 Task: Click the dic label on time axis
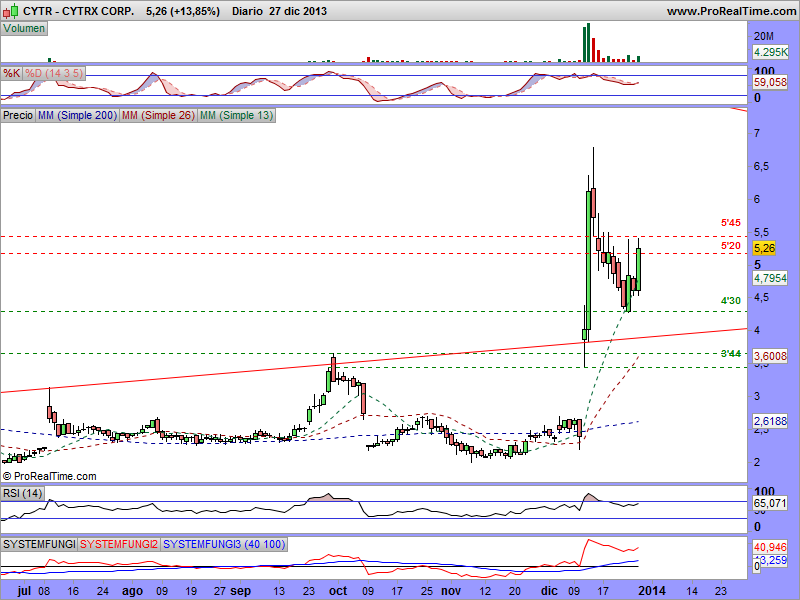[549, 591]
